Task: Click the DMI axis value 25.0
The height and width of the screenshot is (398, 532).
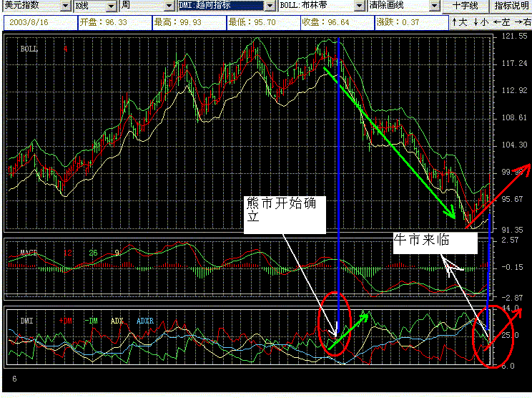Action: (x=511, y=335)
